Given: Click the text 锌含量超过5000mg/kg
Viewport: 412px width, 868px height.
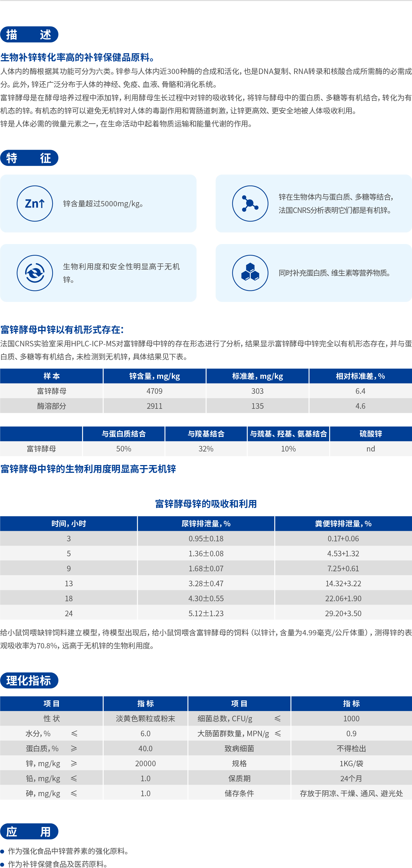Looking at the screenshot, I should pos(103,204).
